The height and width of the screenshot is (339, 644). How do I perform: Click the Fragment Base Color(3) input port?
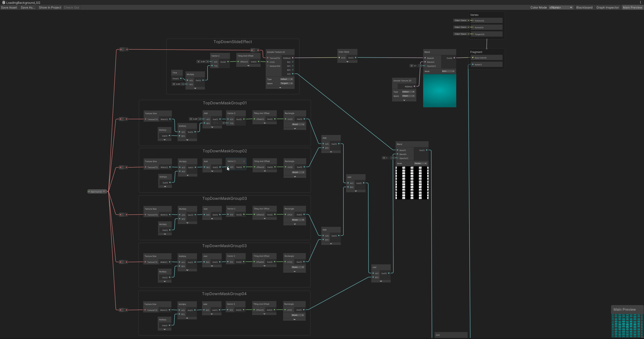click(473, 58)
